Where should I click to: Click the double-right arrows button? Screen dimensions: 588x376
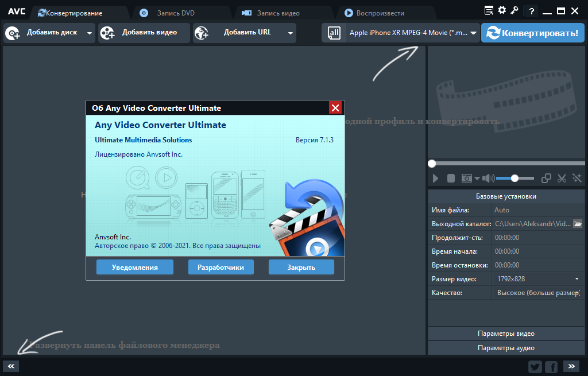coord(571,366)
